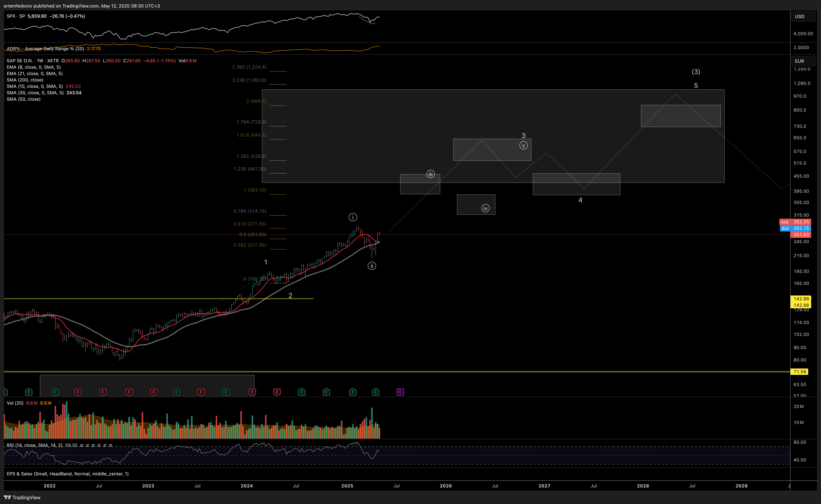Click the 2028 time axis label
This screenshot has width=821, height=504.
pos(643,486)
